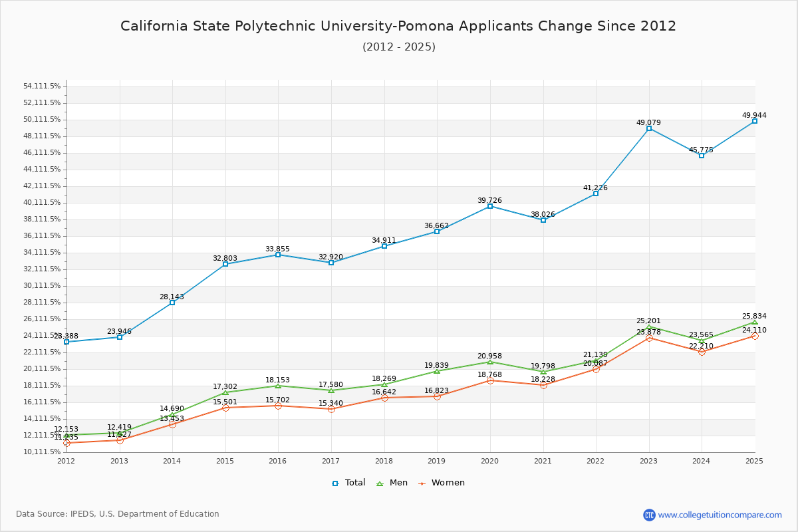
Task: Click the Total 2015 data point 32,803
Action: [225, 264]
